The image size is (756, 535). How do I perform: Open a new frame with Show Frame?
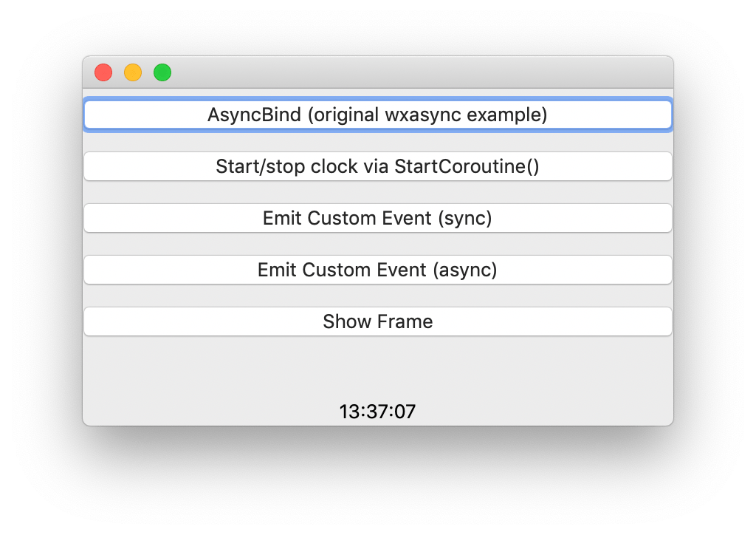point(377,321)
